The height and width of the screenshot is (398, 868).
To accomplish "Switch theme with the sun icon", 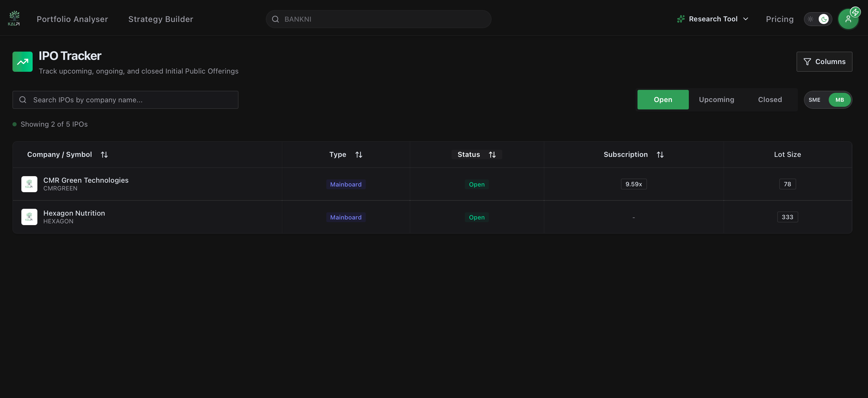I will pos(810,19).
